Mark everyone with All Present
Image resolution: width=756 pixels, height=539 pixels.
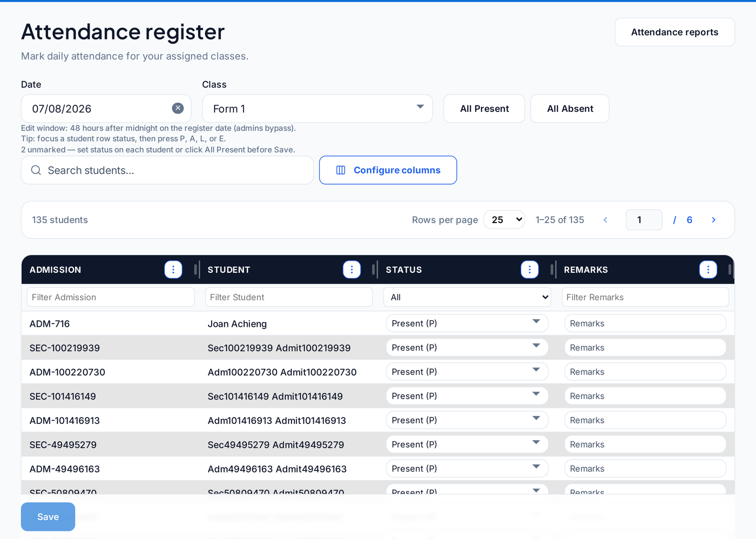coord(484,109)
